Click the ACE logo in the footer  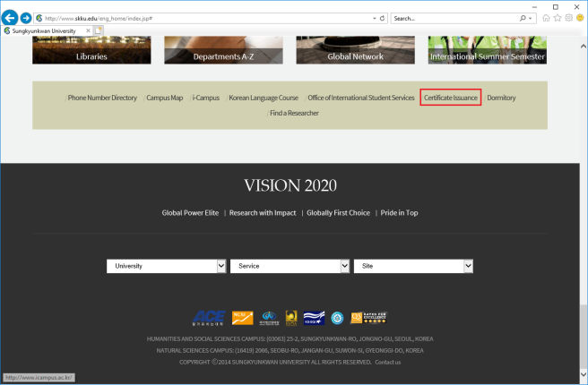(x=209, y=317)
